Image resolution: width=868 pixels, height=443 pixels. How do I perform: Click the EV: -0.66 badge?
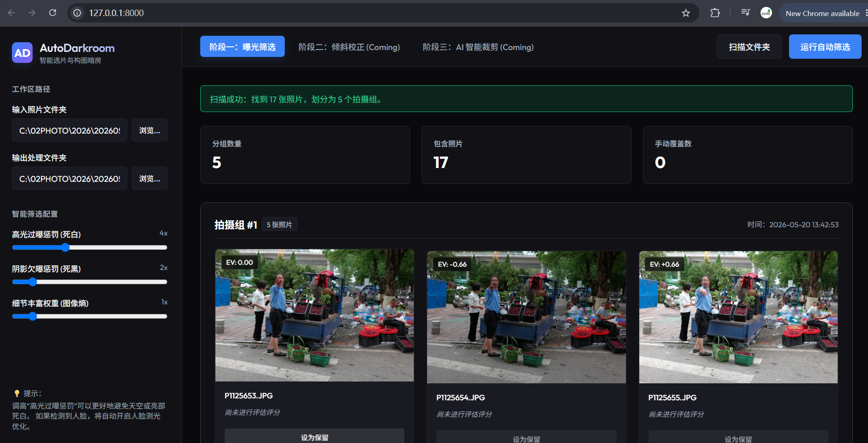coord(452,264)
